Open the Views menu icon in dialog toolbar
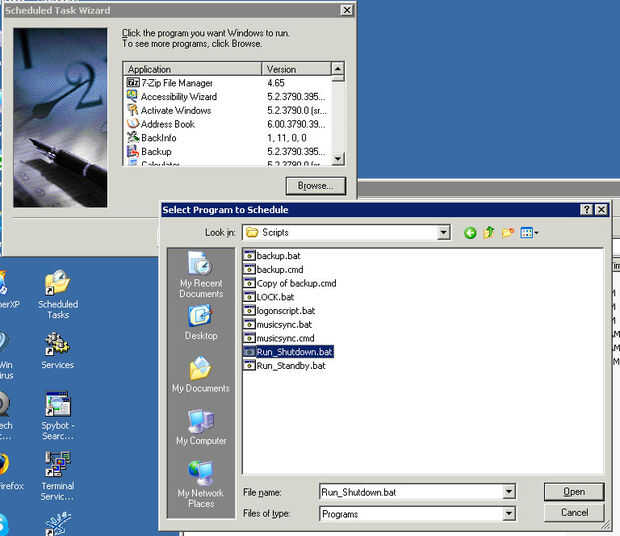 click(529, 233)
